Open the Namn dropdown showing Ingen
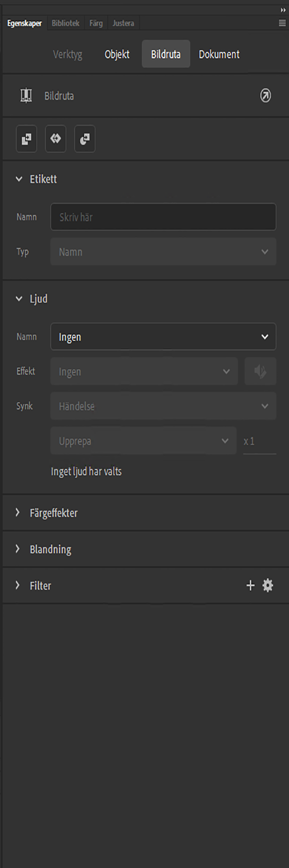Screen dimensions: 289x868 [163, 337]
